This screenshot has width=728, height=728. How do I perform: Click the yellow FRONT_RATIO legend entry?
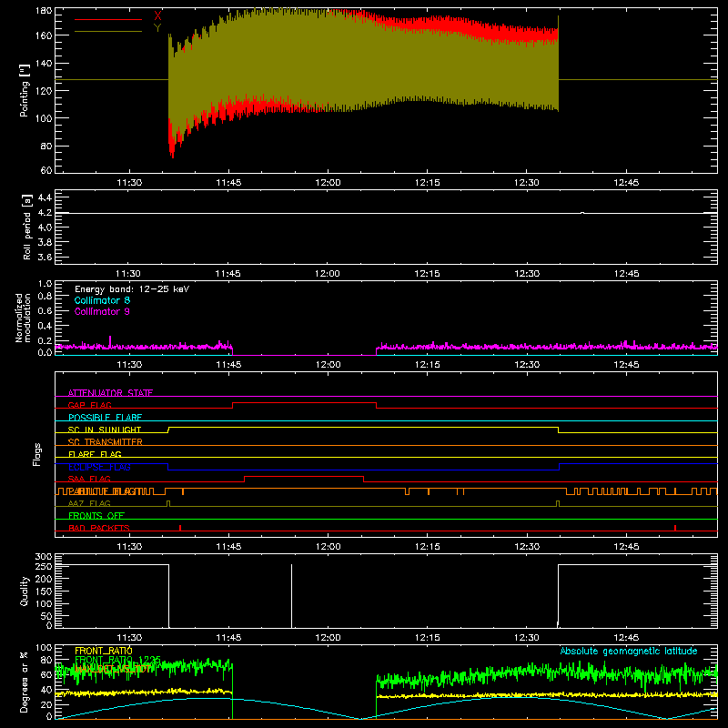pyautogui.click(x=104, y=651)
